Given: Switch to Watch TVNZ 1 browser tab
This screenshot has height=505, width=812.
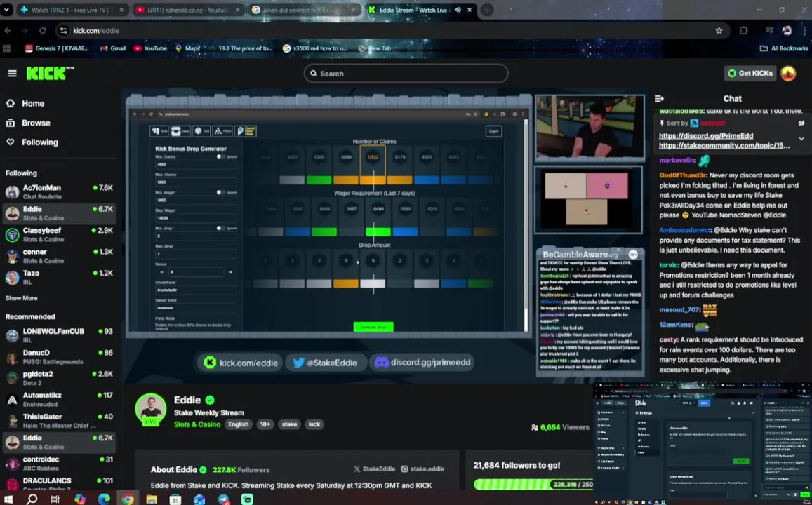Looking at the screenshot, I should [x=72, y=10].
